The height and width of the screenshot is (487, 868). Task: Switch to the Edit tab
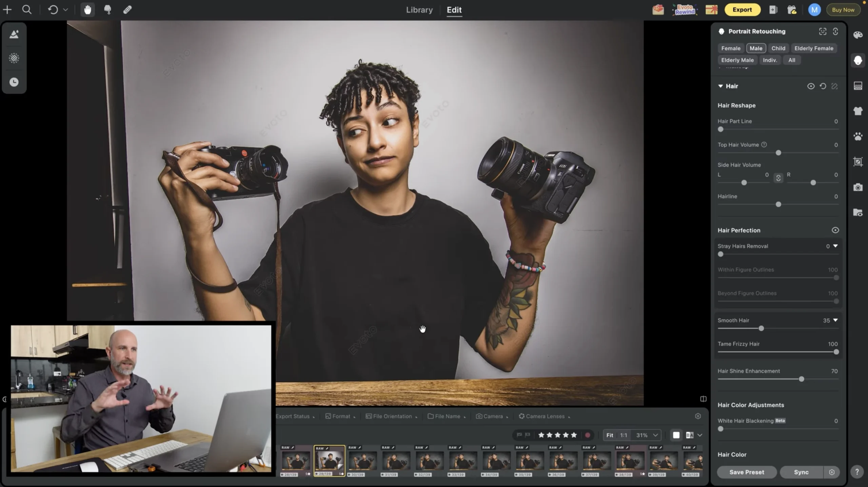pos(454,10)
